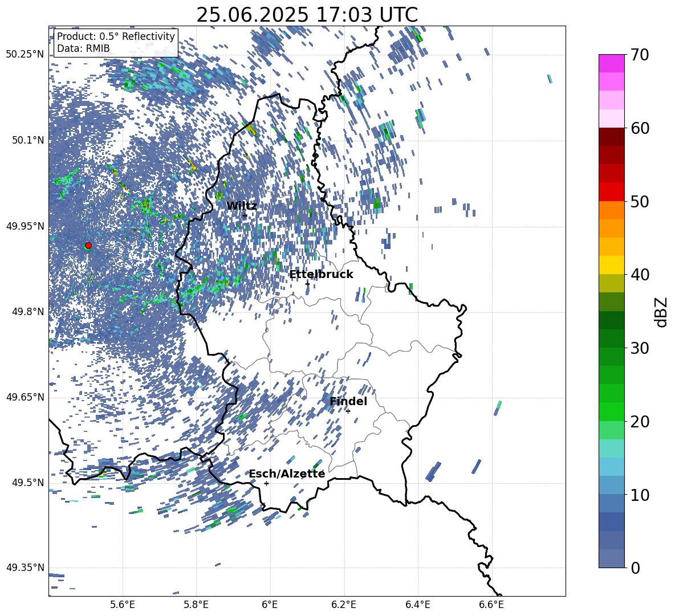This screenshot has width=675, height=616.
Task: Click the 50.25°N latitude label
Action: 25,54
